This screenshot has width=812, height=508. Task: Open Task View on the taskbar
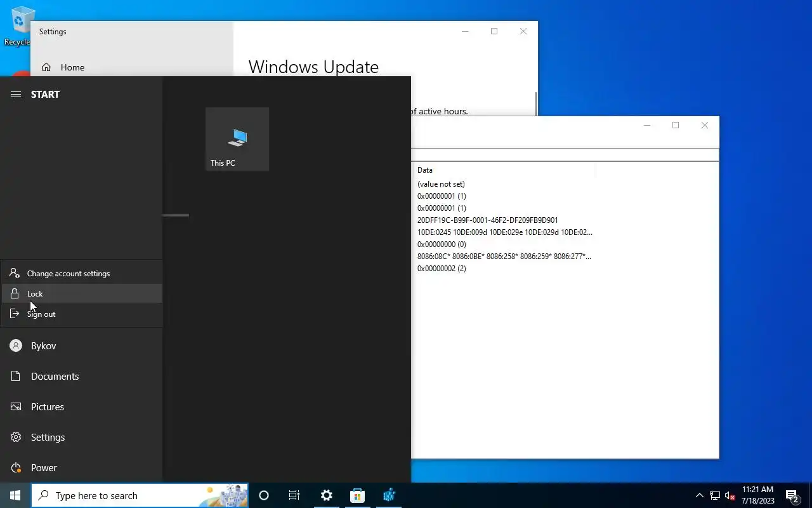click(x=294, y=495)
